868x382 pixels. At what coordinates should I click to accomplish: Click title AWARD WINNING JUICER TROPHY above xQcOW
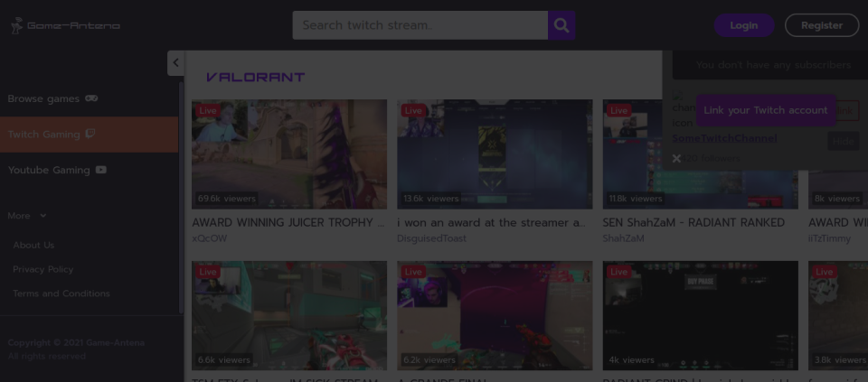pyautogui.click(x=288, y=223)
